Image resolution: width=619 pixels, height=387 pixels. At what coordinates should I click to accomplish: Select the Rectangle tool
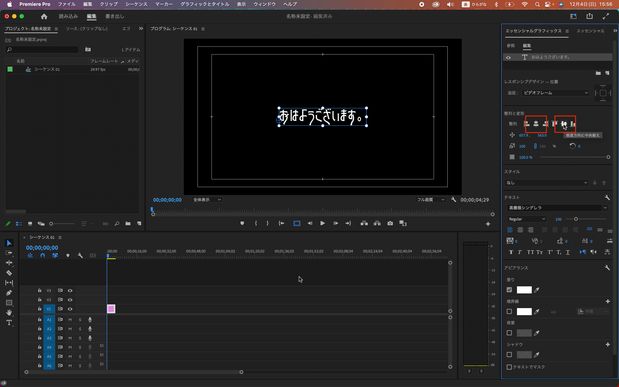pos(9,303)
